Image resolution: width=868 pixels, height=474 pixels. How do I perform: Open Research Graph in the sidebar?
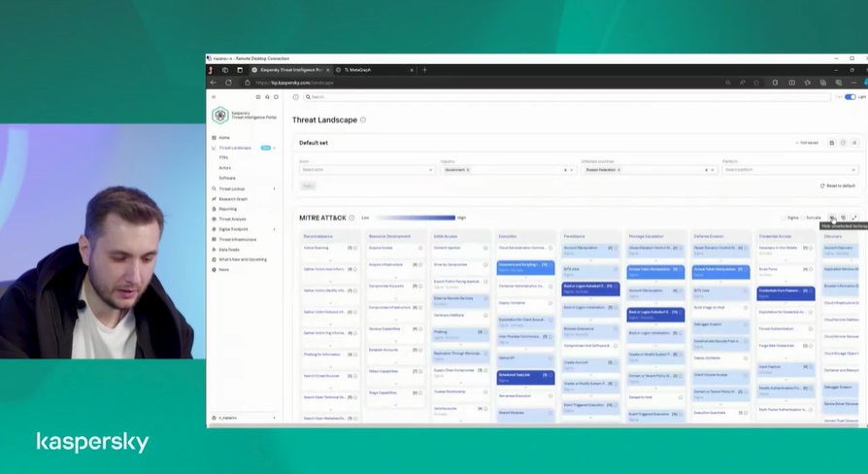[x=232, y=199]
